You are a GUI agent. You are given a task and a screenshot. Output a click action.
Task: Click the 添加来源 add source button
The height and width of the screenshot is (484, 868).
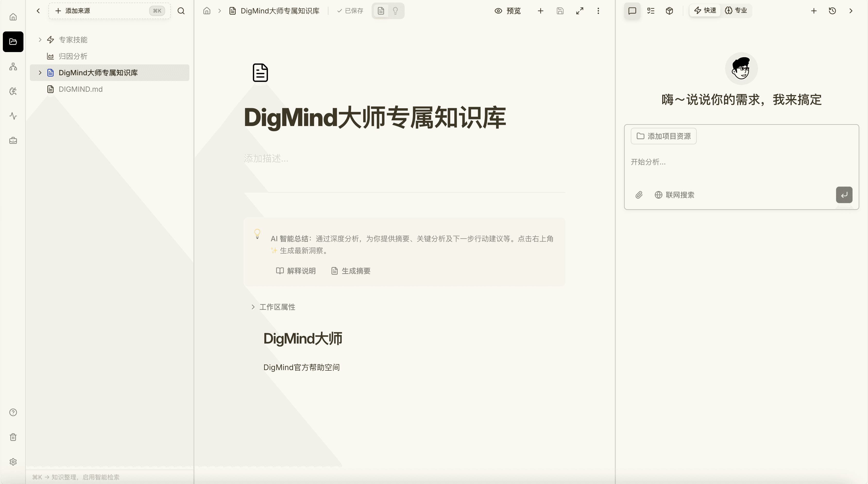(109, 11)
